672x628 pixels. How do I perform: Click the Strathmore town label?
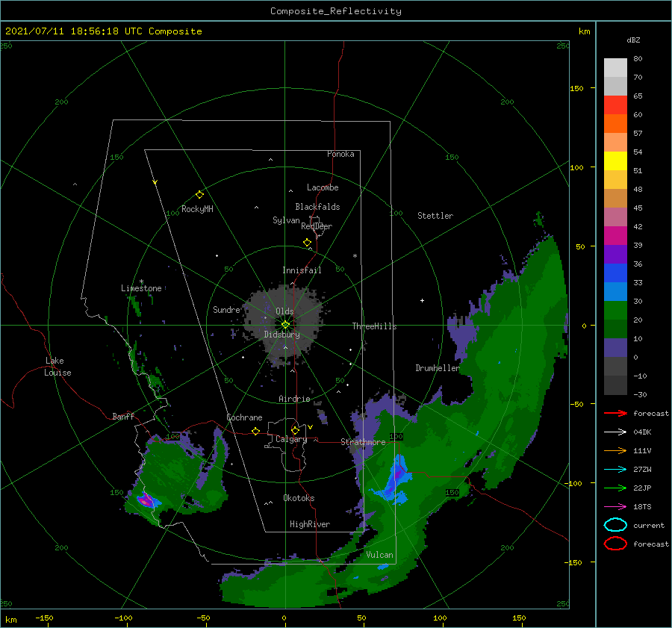click(x=363, y=442)
